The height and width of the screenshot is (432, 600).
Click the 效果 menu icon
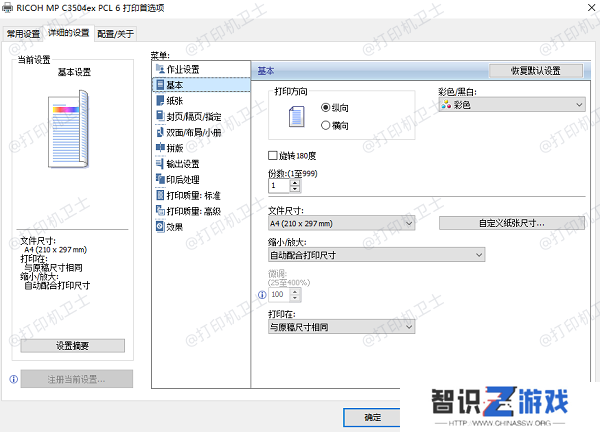point(160,227)
